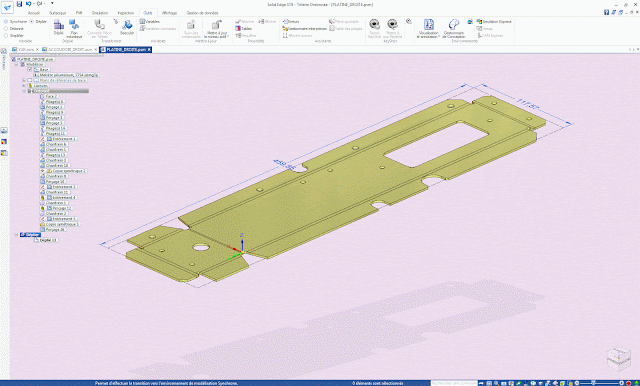Click the command search field in status bar
Image resolution: width=640 pixels, height=386 pixels.
click(454, 383)
